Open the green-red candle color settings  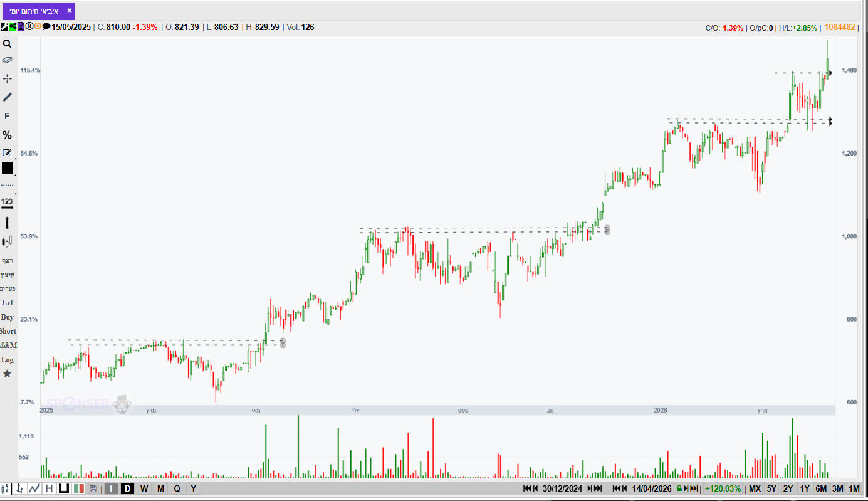pos(79,488)
